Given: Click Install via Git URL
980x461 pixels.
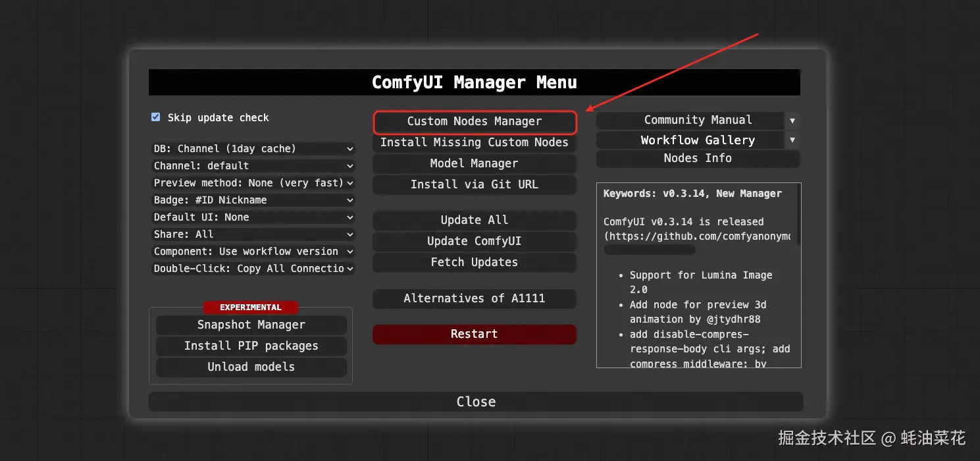Looking at the screenshot, I should pyautogui.click(x=475, y=184).
